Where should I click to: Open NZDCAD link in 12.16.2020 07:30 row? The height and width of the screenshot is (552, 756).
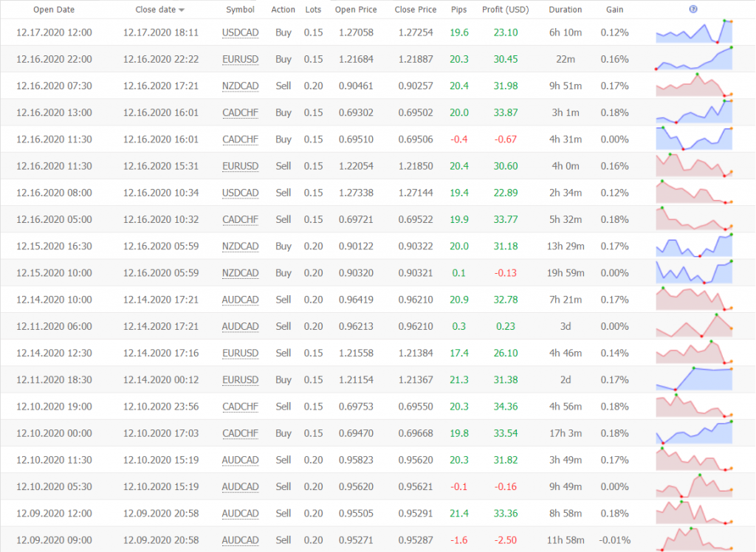coord(240,86)
